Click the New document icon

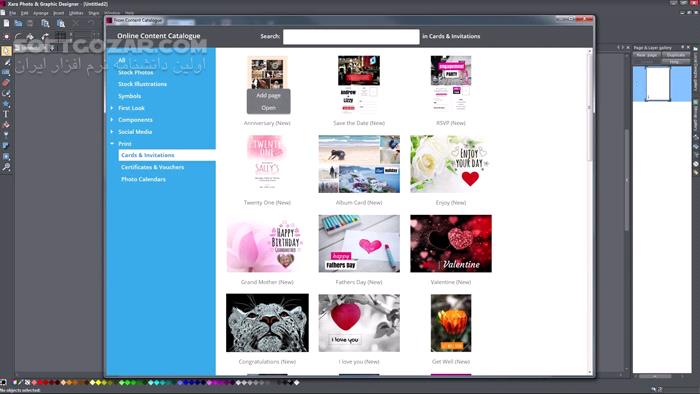pyautogui.click(x=6, y=23)
